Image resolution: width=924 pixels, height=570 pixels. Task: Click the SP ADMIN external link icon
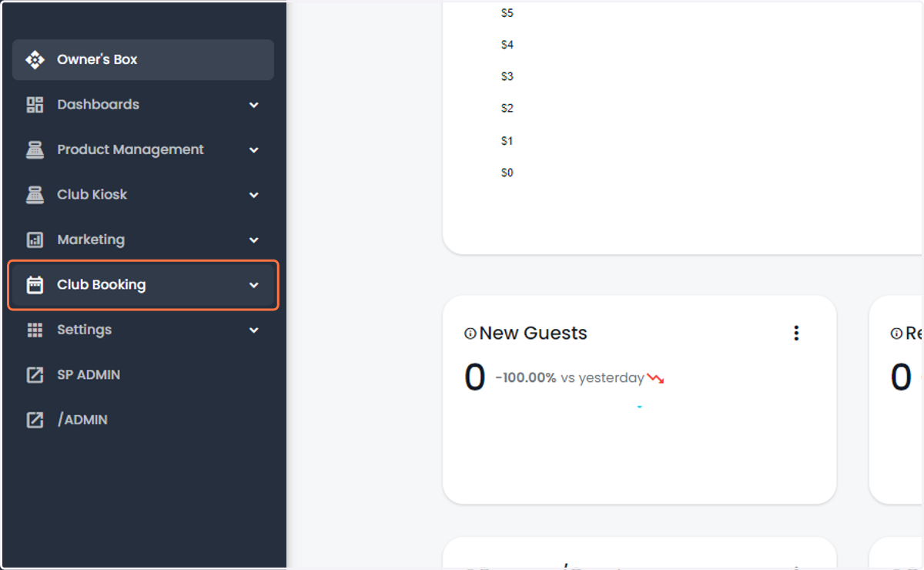35,375
